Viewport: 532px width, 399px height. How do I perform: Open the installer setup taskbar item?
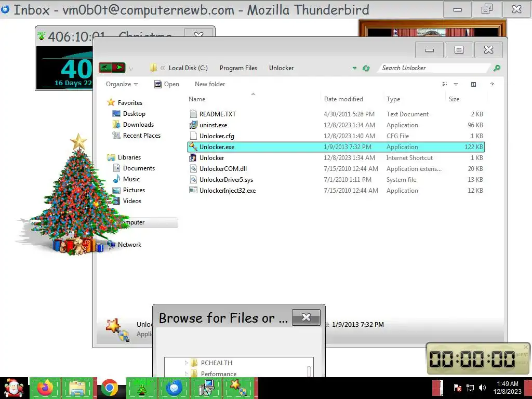tap(206, 388)
